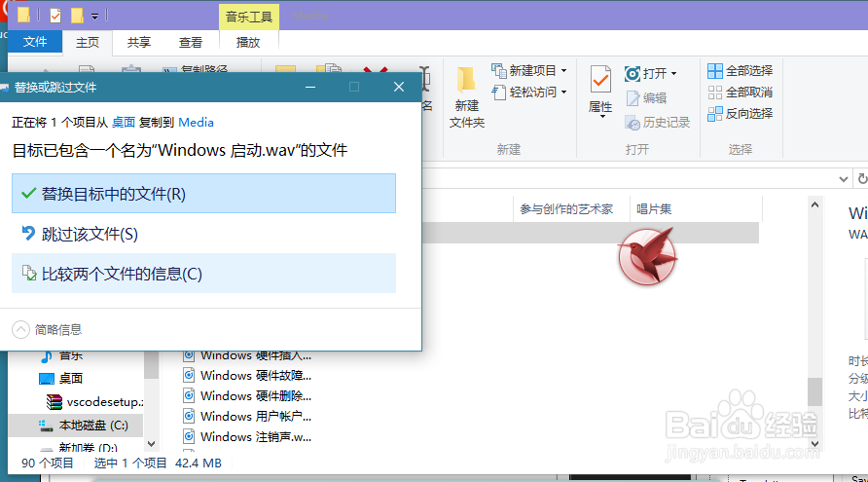Click the Windows 注销声 file icon
Viewport: 868px width, 482px height.
[x=189, y=436]
